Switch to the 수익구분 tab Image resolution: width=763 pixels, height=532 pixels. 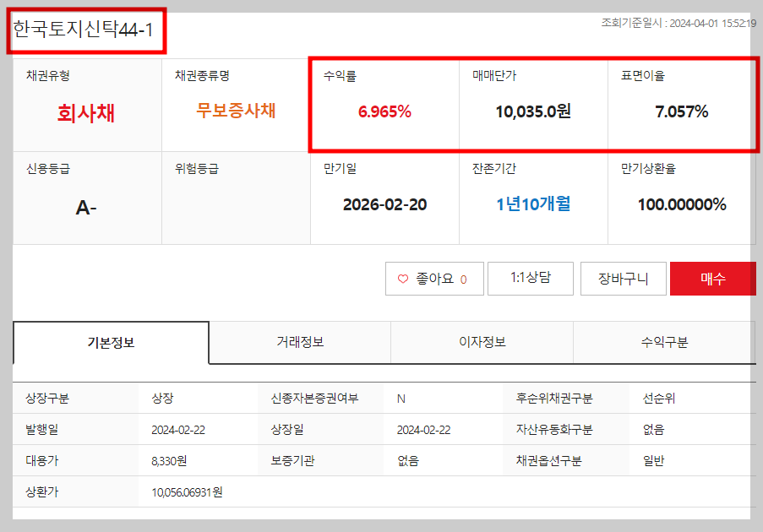(x=665, y=342)
